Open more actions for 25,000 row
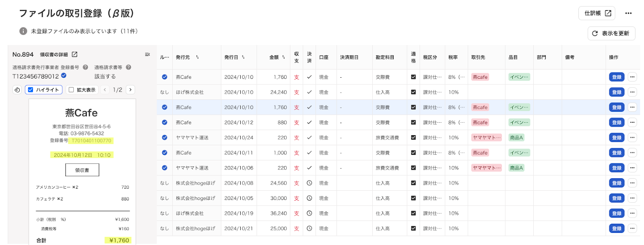This screenshot has width=644, height=245. pyautogui.click(x=632, y=229)
